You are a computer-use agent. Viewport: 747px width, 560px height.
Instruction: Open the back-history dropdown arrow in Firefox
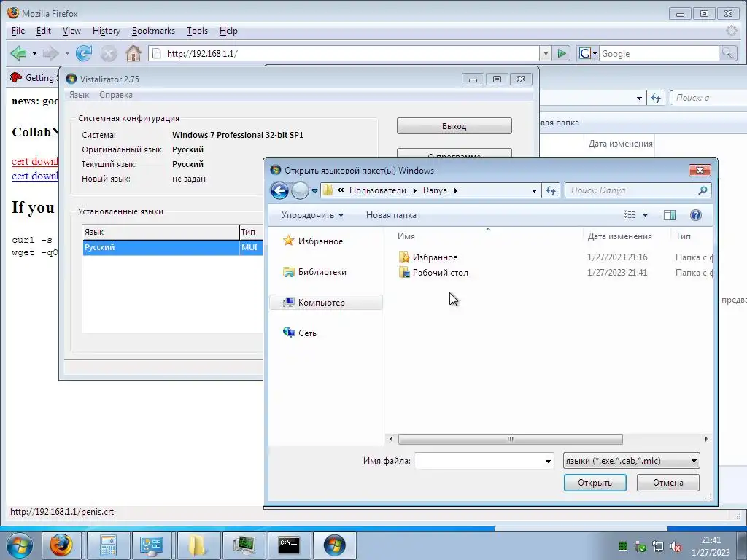(x=34, y=54)
